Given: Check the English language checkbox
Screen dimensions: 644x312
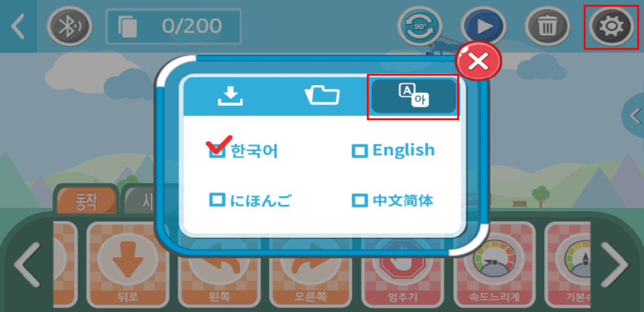Looking at the screenshot, I should 360,151.
